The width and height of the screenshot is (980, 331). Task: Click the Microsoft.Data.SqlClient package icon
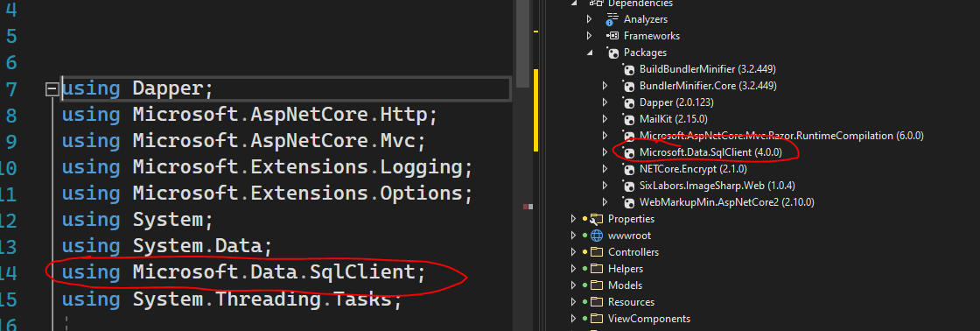628,152
